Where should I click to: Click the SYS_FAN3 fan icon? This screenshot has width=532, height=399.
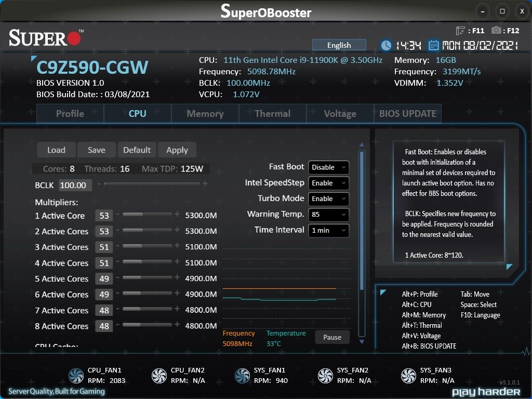point(408,376)
